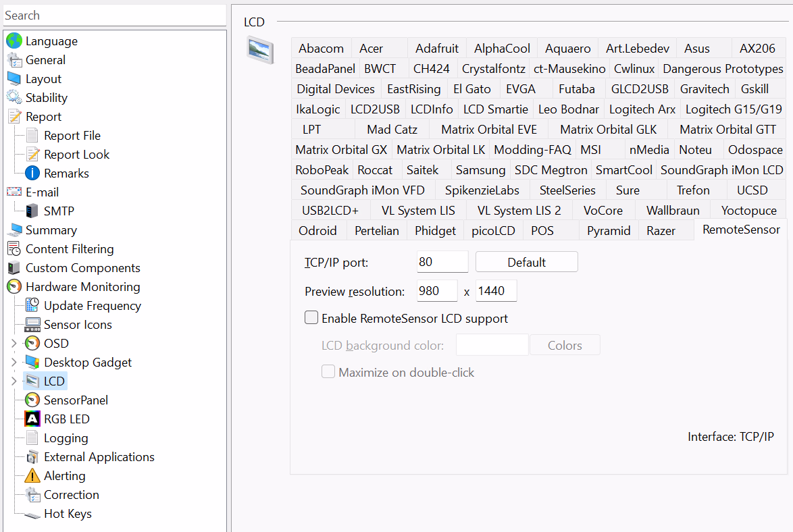Click the Search box in sidebar
The image size is (793, 532).
coord(113,16)
